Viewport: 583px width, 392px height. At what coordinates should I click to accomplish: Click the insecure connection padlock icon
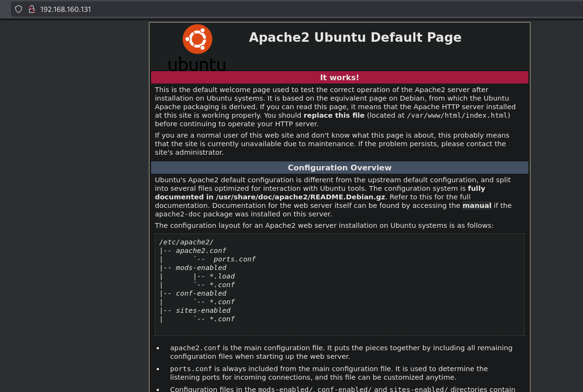(32, 9)
